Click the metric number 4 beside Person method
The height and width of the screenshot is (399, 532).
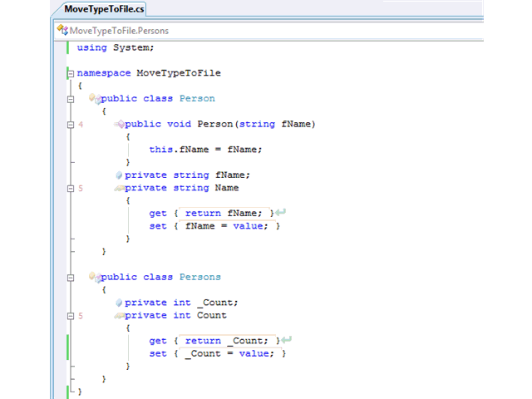coord(81,125)
